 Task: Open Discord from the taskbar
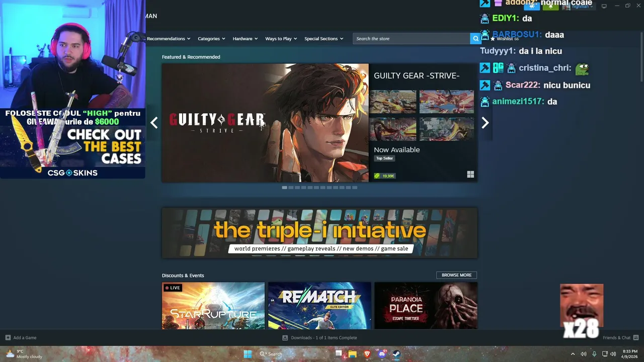click(x=382, y=354)
